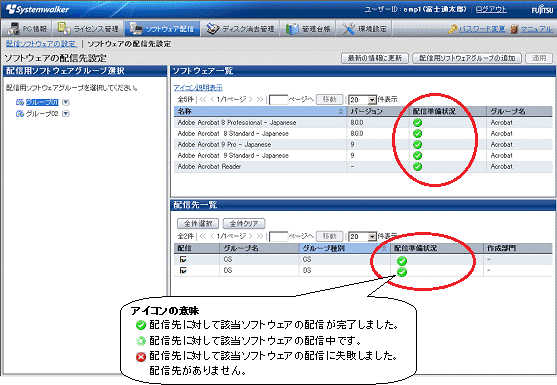Viewport: 557px width, 385px height.
Task: Expand the グループ02 dropdown arrow
Action: (x=66, y=114)
